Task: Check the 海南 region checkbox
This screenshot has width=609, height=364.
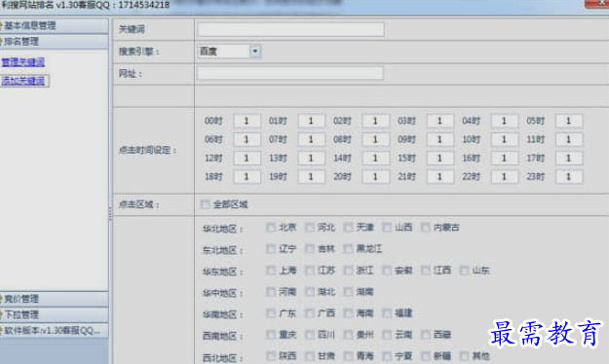Action: (x=349, y=313)
